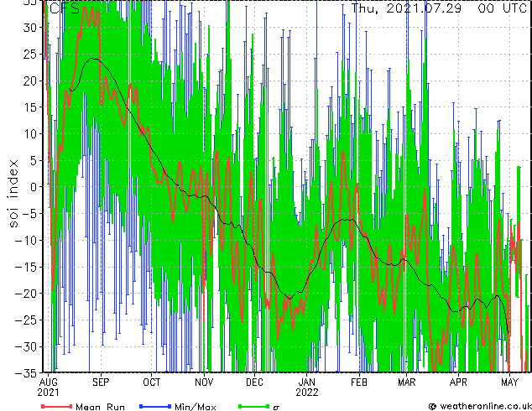Click the MAY month axis label
Image resolution: width=532 pixels, height=411 pixels.
pos(509,382)
